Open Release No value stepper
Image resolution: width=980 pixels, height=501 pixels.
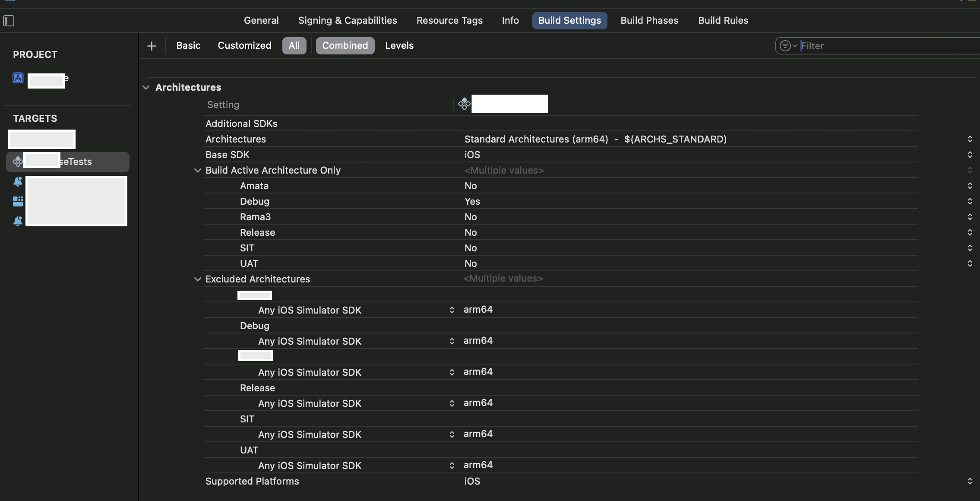pos(970,232)
